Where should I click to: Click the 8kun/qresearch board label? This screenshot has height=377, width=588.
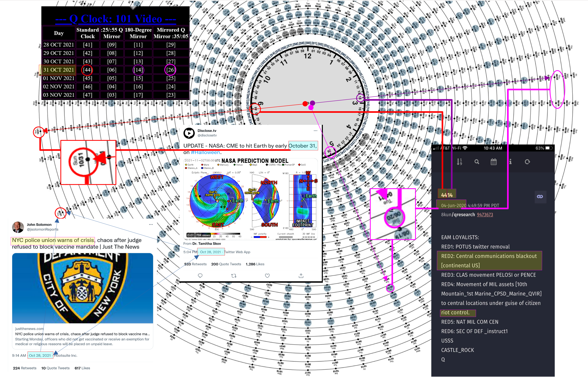(x=458, y=215)
